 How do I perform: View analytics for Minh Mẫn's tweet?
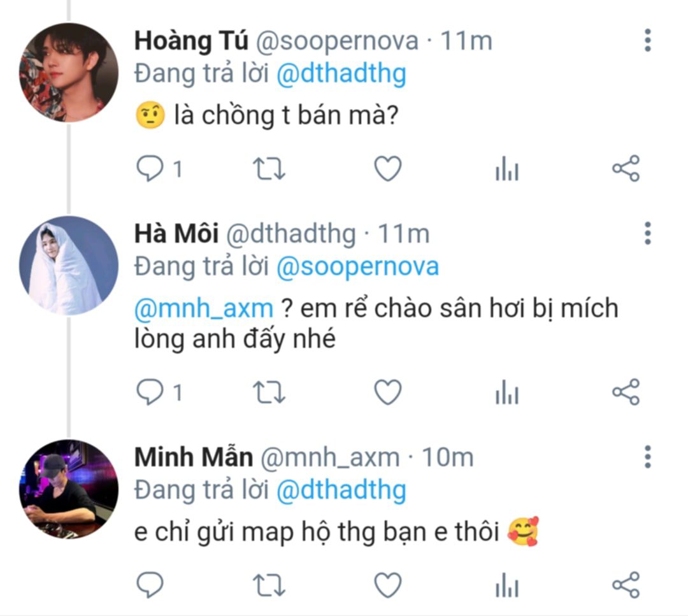coord(507,585)
